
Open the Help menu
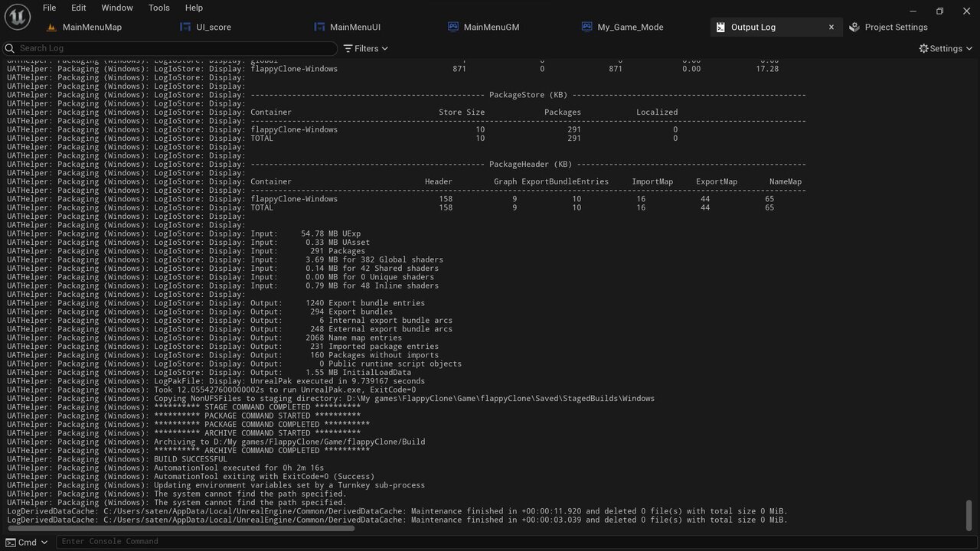[x=194, y=8]
